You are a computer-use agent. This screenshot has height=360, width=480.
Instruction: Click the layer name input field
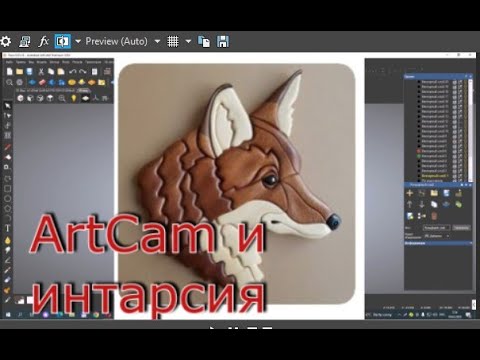pyautogui.click(x=437, y=228)
